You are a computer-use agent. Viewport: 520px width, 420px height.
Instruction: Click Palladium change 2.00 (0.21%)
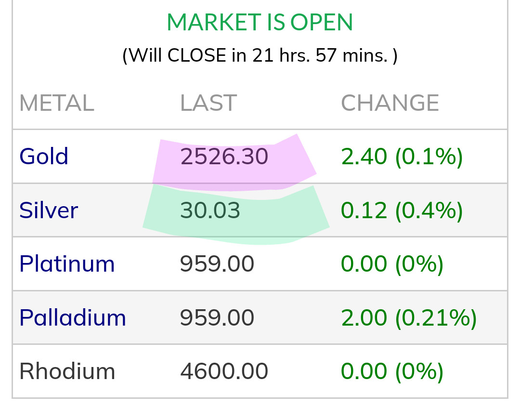point(408,318)
